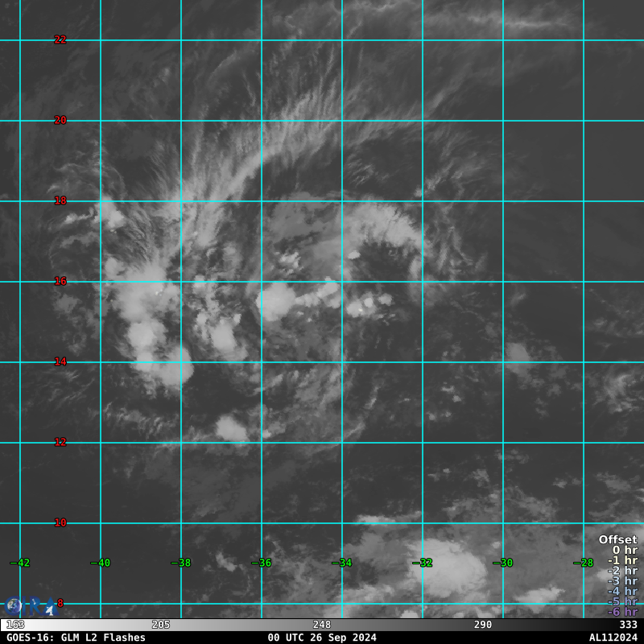The width and height of the screenshot is (644, 644).
Task: Click the -42 longitude label
Action: [x=22, y=563]
